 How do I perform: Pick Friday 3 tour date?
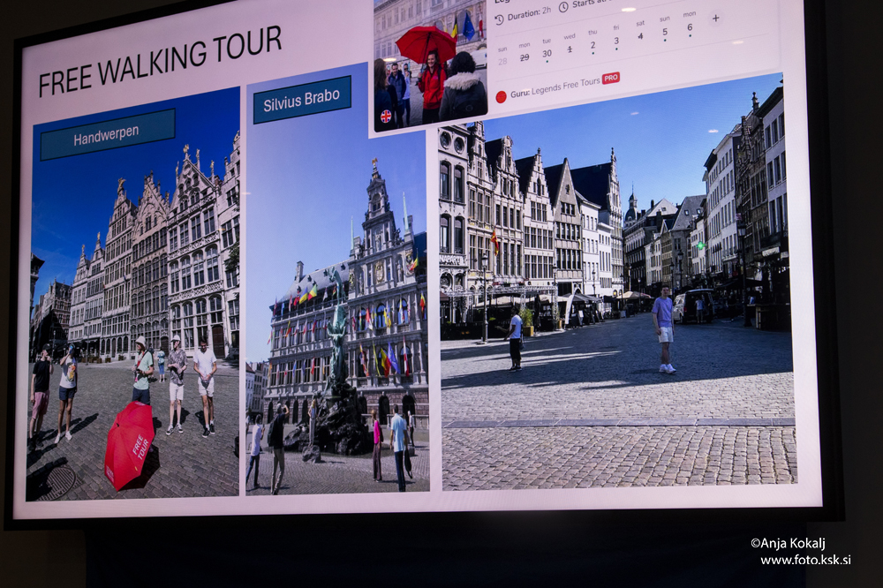click(x=616, y=39)
